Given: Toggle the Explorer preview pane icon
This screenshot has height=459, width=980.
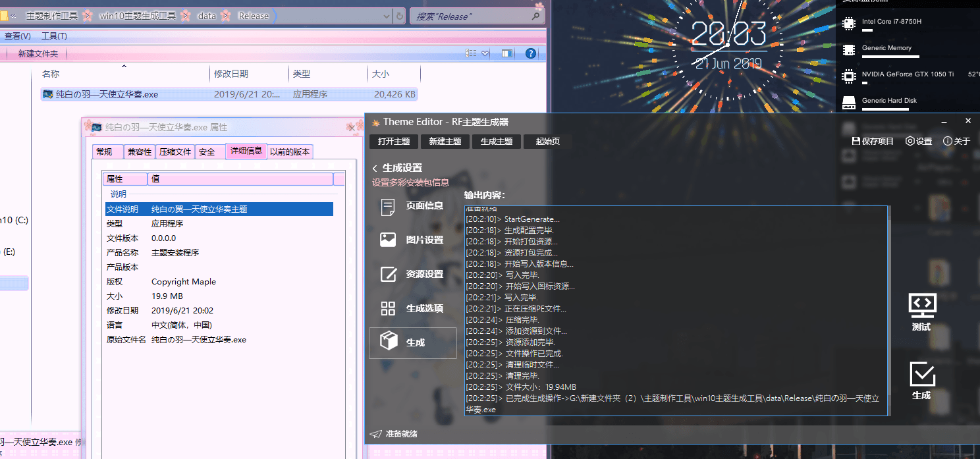Looking at the screenshot, I should coord(507,53).
